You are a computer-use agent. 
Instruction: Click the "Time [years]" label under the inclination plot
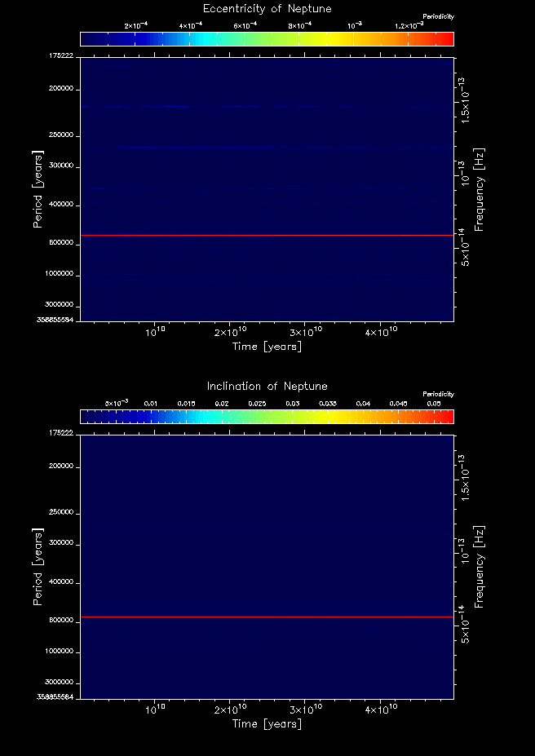click(267, 724)
